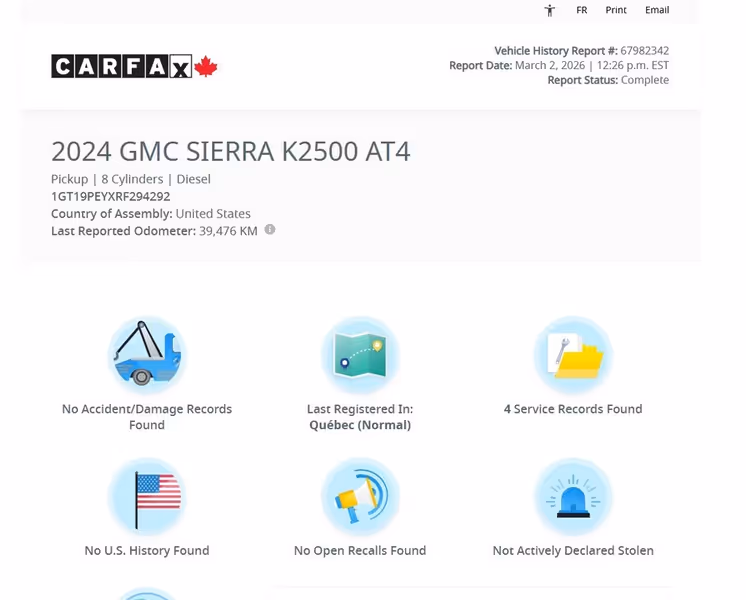746x600 pixels.
Task: Click the CARFAX Canada logo
Action: (134, 67)
